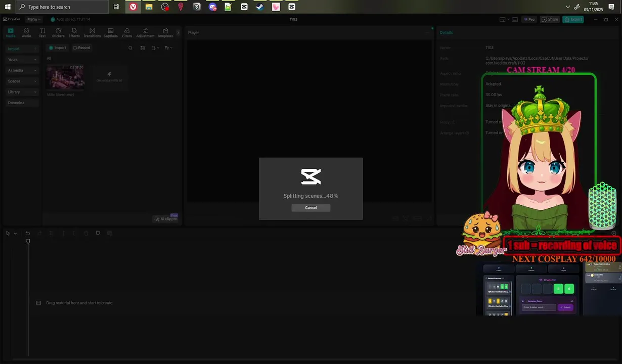Image resolution: width=622 pixels, height=364 pixels.
Task: Select the Details panel tab
Action: point(446,32)
